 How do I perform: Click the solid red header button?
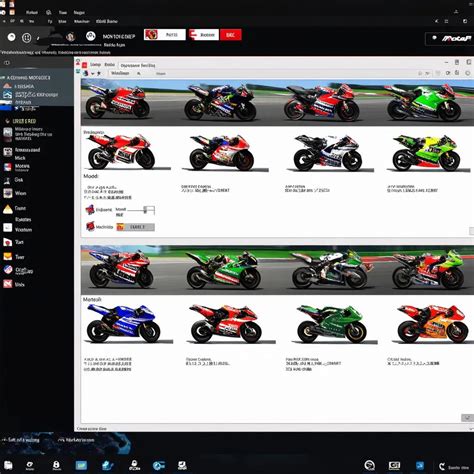231,35
